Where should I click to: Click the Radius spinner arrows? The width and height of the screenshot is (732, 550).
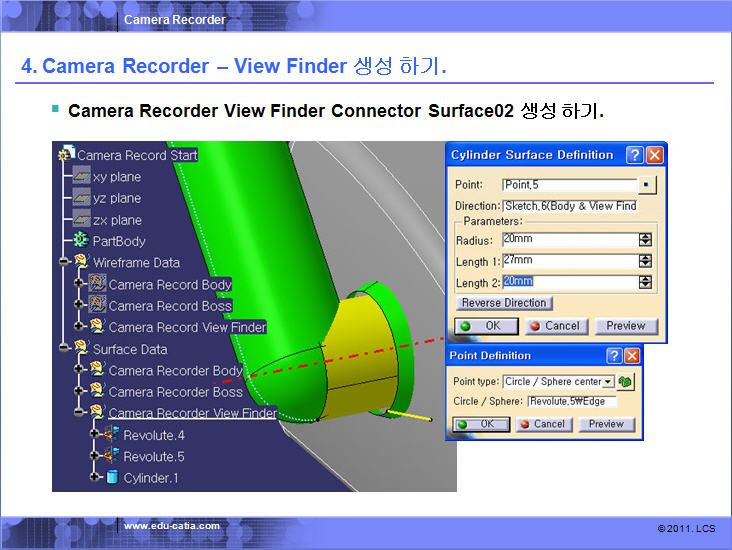point(645,240)
